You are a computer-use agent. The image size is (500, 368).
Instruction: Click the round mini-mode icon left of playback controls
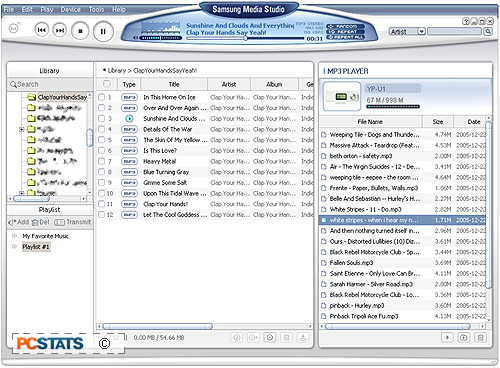[x=14, y=29]
